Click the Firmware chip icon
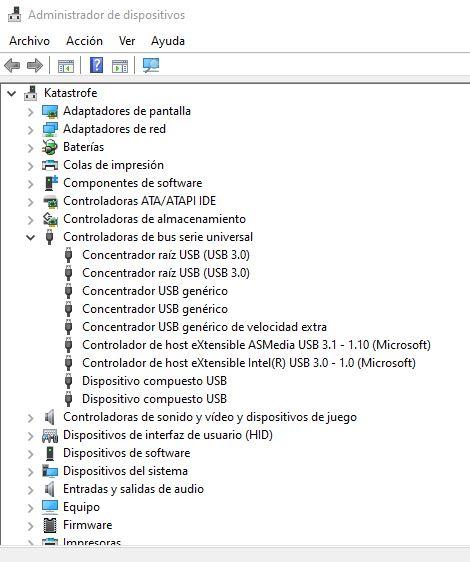This screenshot has height=562, width=470. tap(50, 525)
